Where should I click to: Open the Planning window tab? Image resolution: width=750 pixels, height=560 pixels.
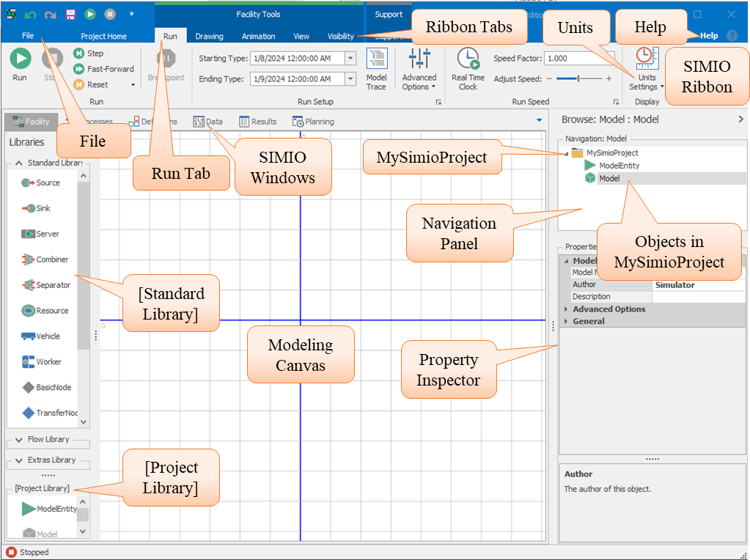[x=313, y=122]
